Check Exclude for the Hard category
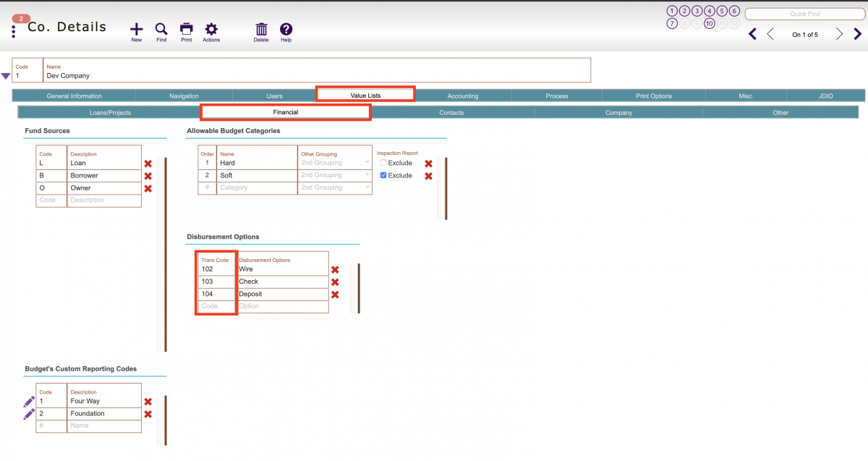 click(383, 162)
